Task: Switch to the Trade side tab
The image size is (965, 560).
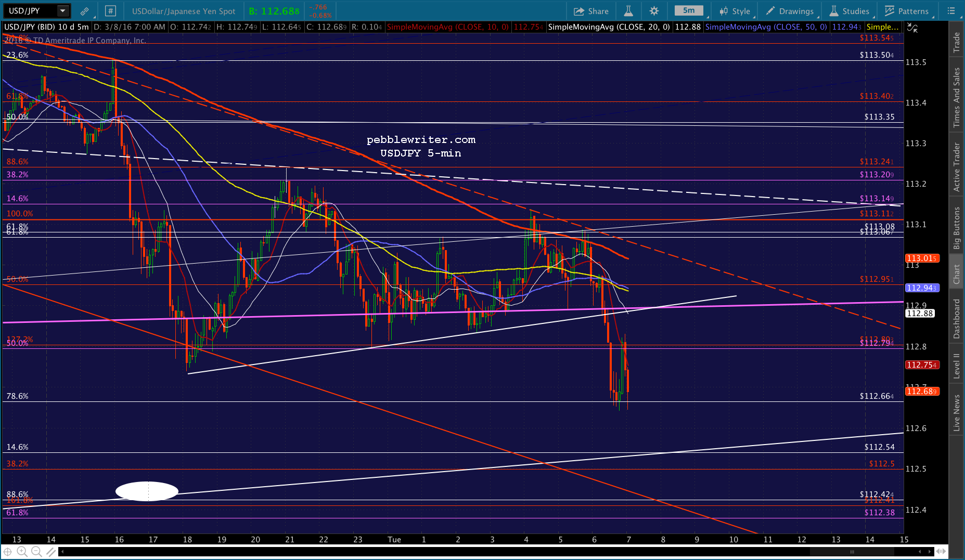Action: coord(956,43)
